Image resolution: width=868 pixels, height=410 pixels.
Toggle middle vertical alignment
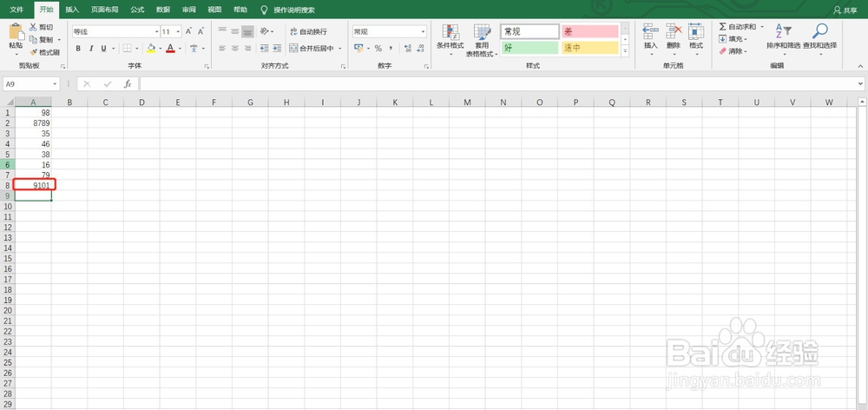point(235,31)
